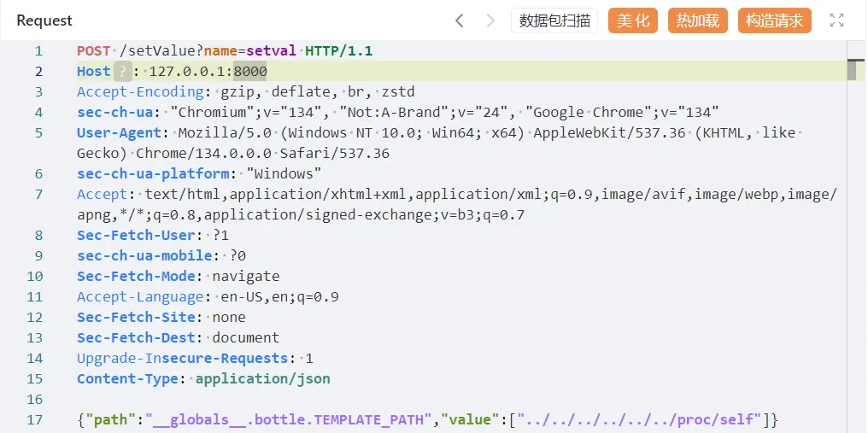
Task: Click line number 17 in the gutter
Action: tap(34, 420)
